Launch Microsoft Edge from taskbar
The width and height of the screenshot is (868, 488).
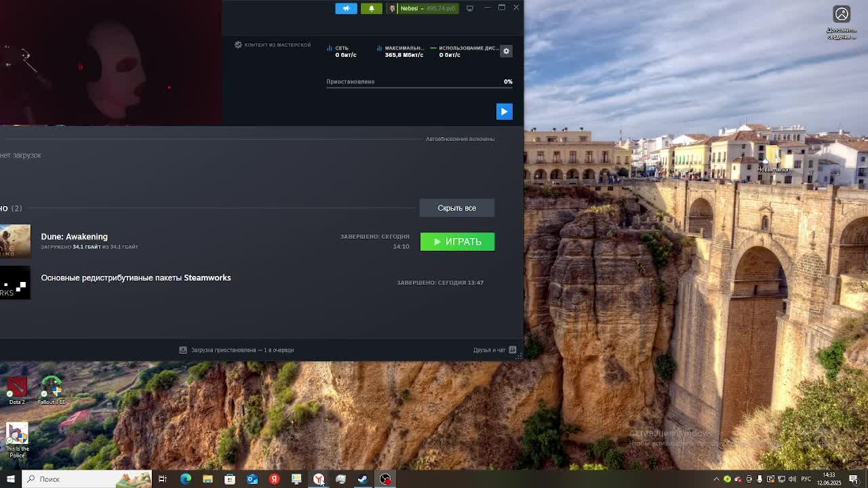pyautogui.click(x=185, y=479)
